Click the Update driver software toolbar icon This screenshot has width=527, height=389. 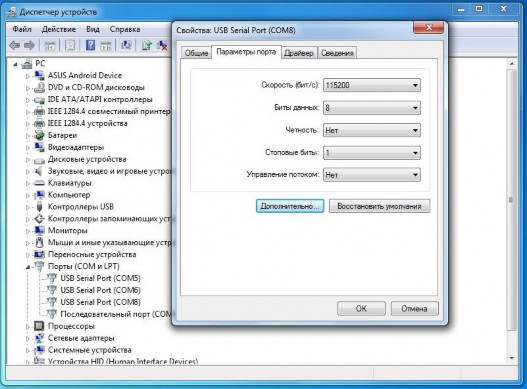click(147, 45)
